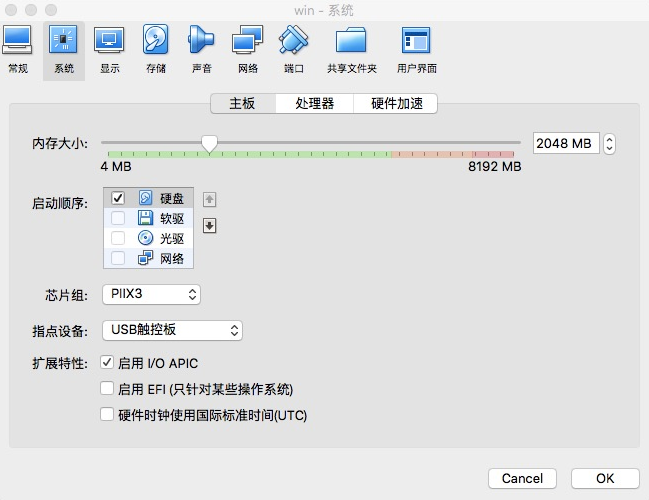Click the 8192 MB maximum label
The height and width of the screenshot is (500, 649).
[495, 167]
